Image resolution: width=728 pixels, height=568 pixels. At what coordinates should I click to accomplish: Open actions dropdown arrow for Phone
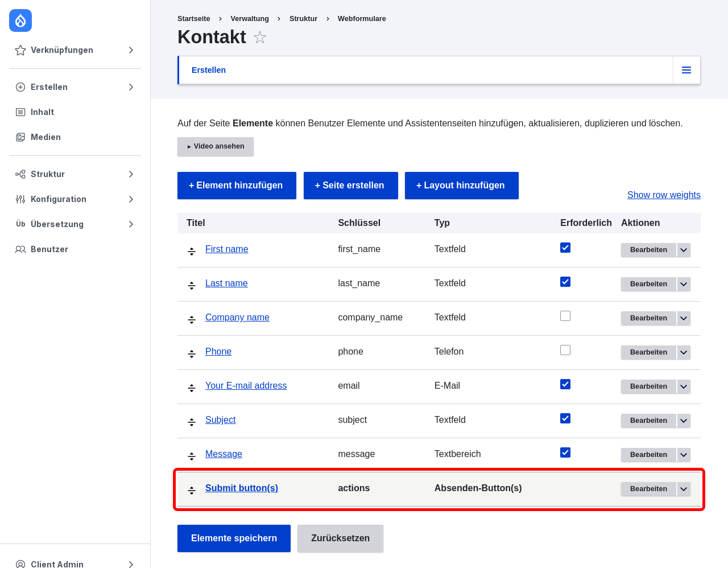(684, 352)
